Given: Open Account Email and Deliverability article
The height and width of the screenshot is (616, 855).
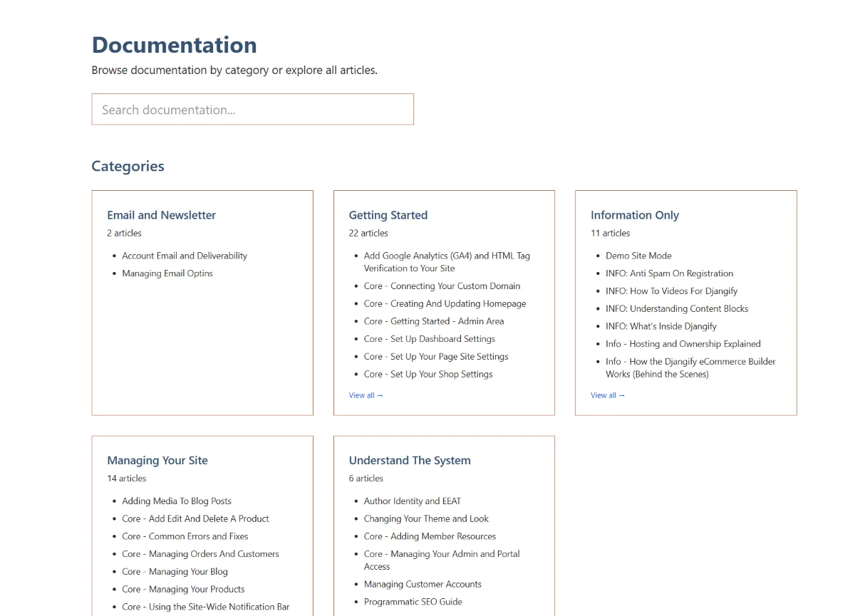Looking at the screenshot, I should (185, 256).
